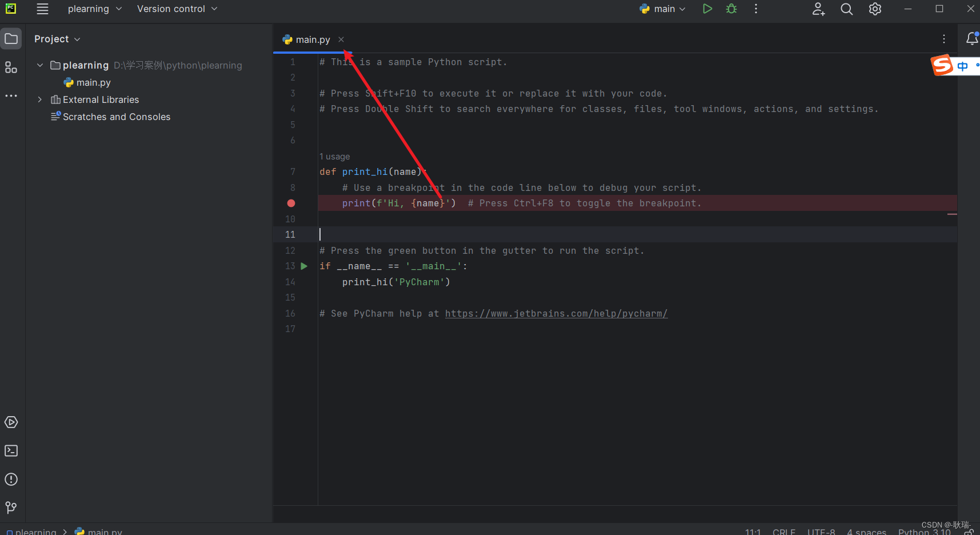The height and width of the screenshot is (535, 980).
Task: Expand the External Libraries node
Action: click(40, 99)
